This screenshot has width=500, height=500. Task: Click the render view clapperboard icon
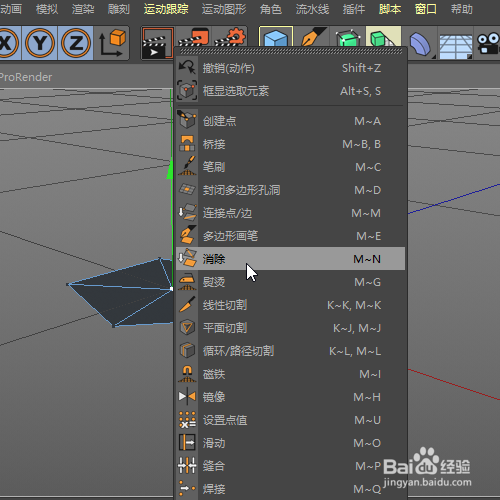(x=157, y=44)
